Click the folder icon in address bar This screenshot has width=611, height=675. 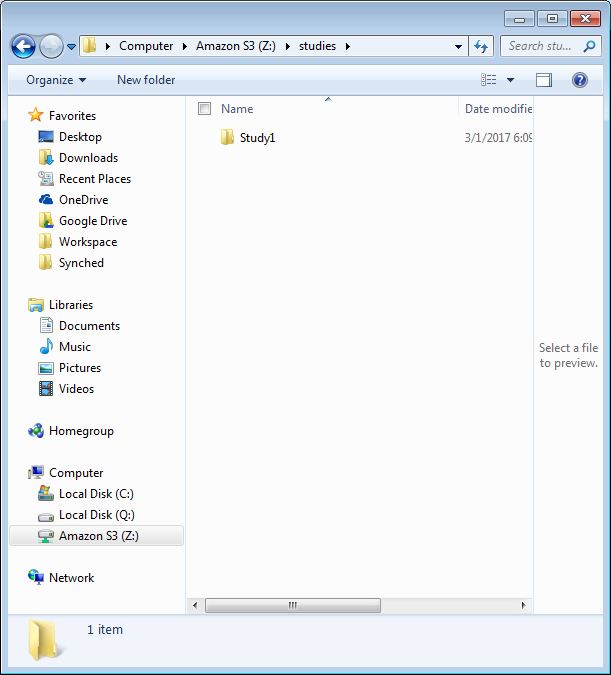[x=90, y=46]
